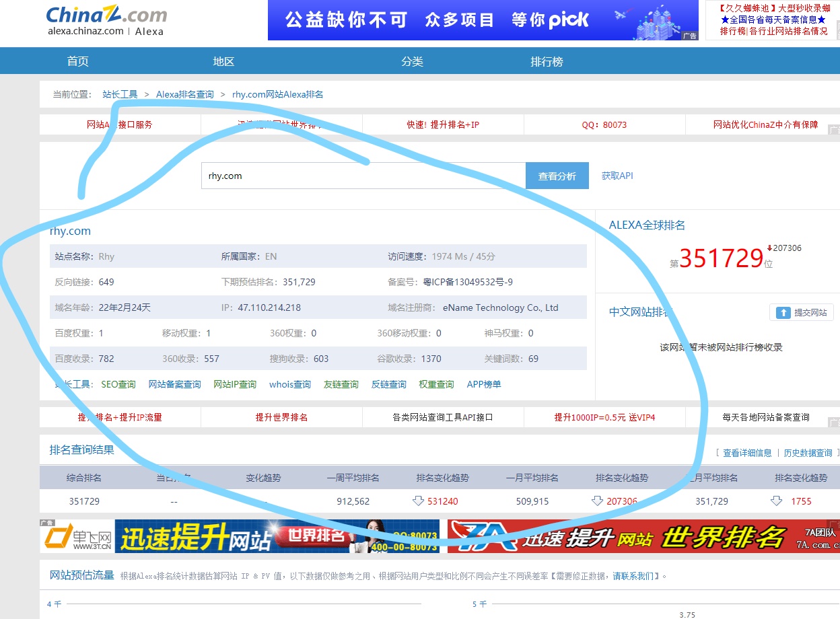840x619 pixels.
Task: Click the 排名查询结果 section heading
Action: point(82,449)
